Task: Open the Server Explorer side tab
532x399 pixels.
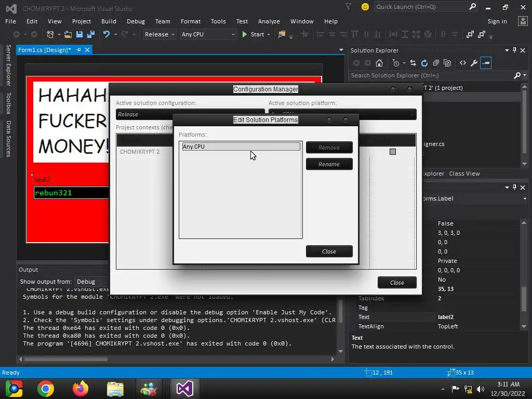Action: pos(8,65)
